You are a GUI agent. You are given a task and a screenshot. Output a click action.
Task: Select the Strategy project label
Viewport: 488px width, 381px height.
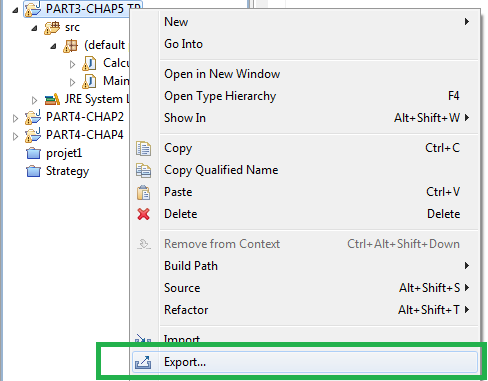click(67, 171)
